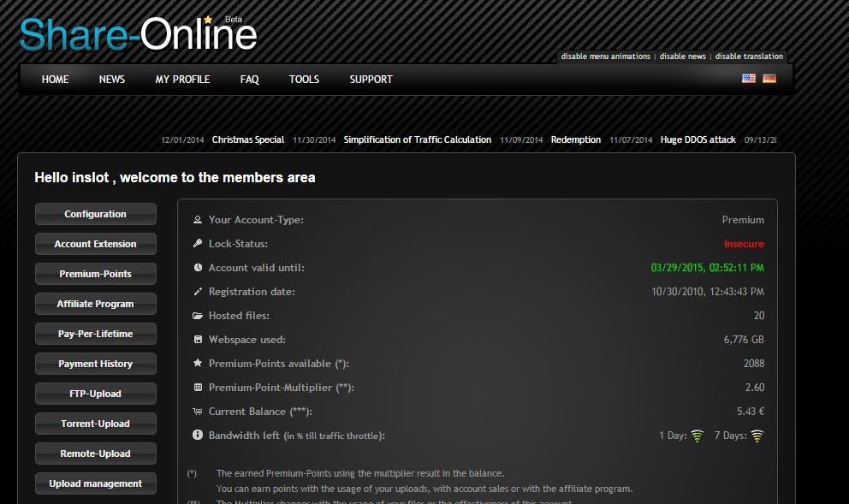This screenshot has width=849, height=504.
Task: Click the disk icon beside Webspace used
Action: point(198,340)
